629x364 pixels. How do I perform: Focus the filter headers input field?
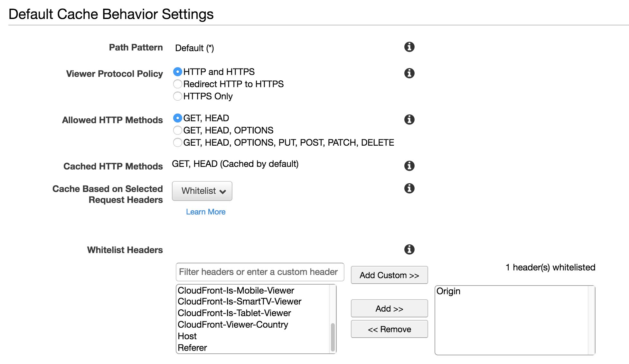point(260,272)
